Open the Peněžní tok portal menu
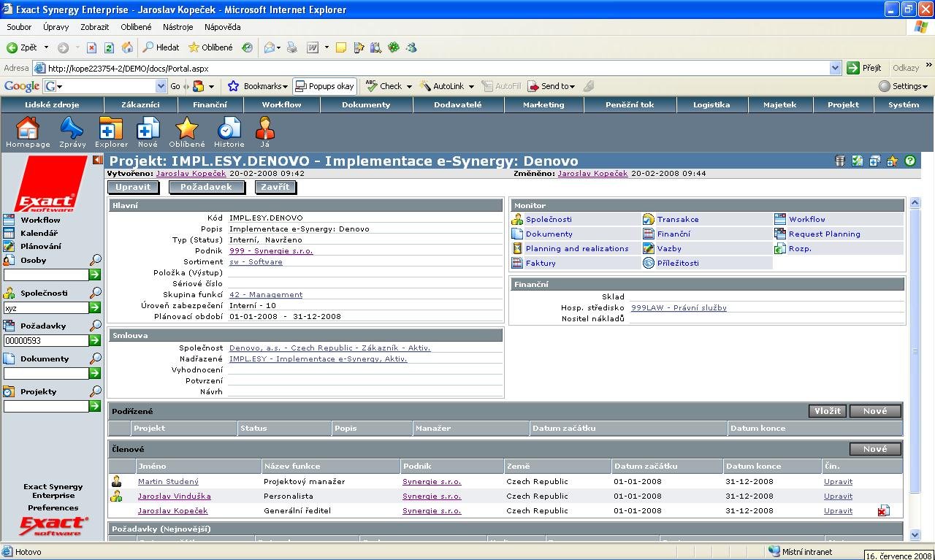Viewport: 935px width, 560px height. point(630,104)
